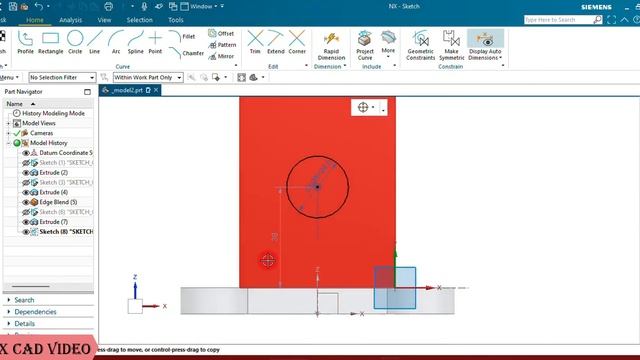Switch to the Analysis ribbon tab

click(70, 20)
